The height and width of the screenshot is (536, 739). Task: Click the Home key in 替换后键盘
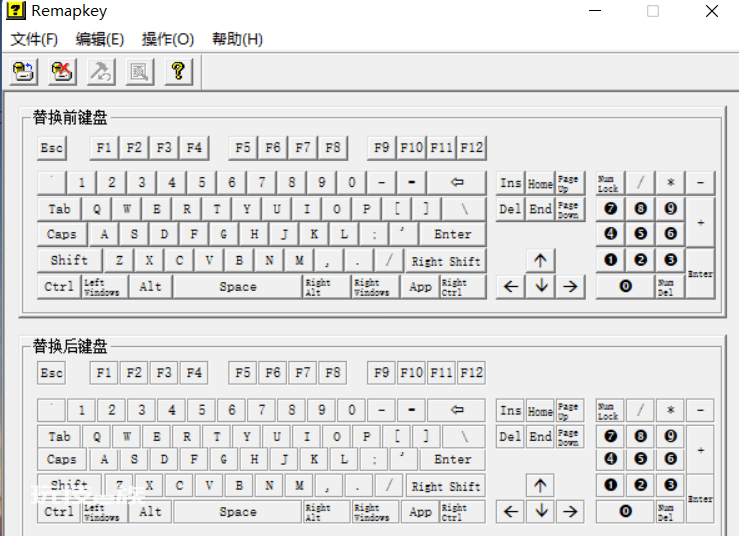(541, 411)
